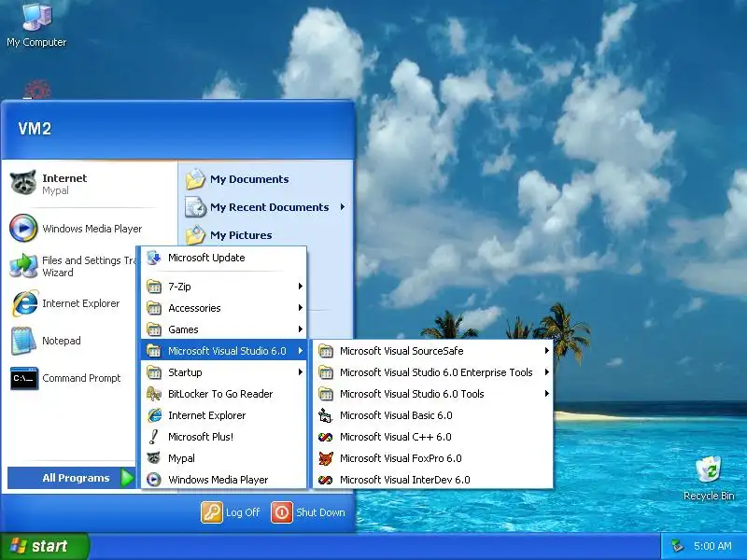The width and height of the screenshot is (747, 560).
Task: Click the Internet Explorer icon in All Programs list
Action: [x=154, y=415]
